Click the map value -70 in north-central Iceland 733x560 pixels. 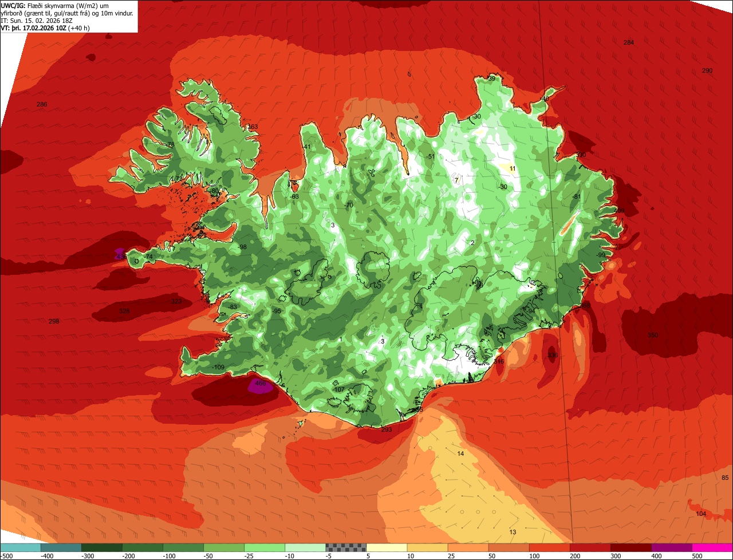(349, 205)
